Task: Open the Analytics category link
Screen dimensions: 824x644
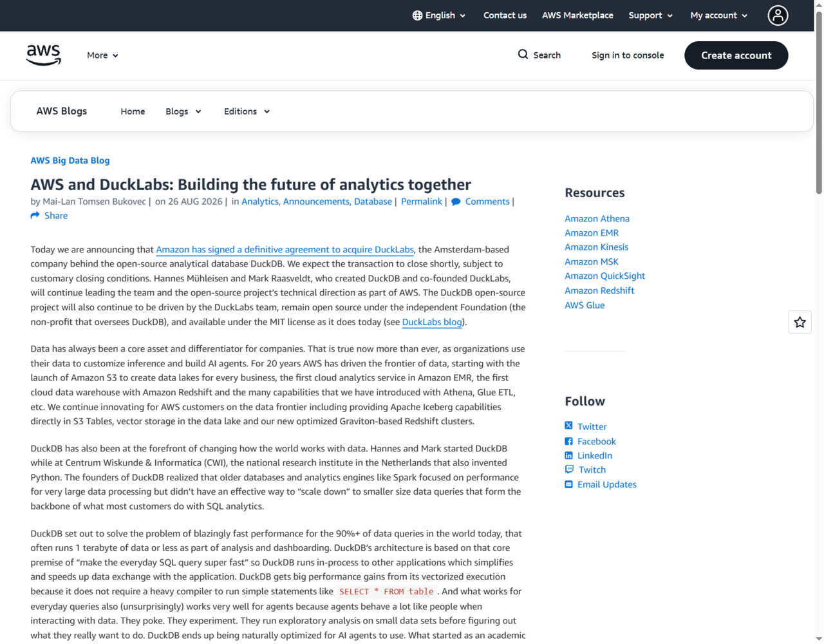Action: (260, 202)
